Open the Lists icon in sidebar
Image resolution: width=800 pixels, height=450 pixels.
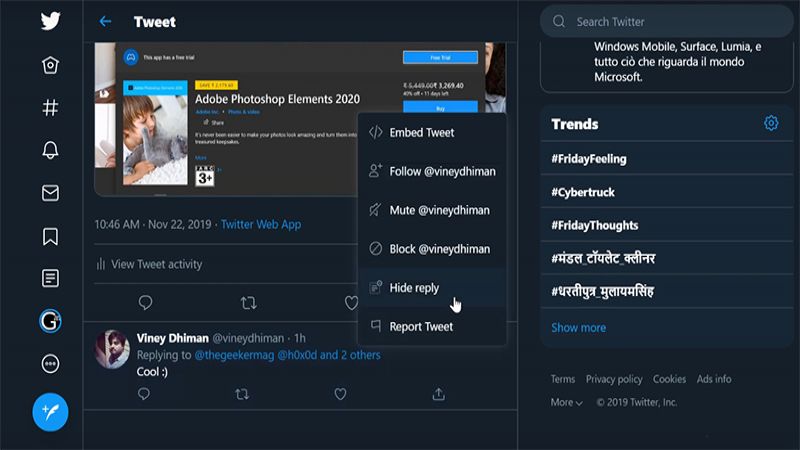[x=51, y=278]
